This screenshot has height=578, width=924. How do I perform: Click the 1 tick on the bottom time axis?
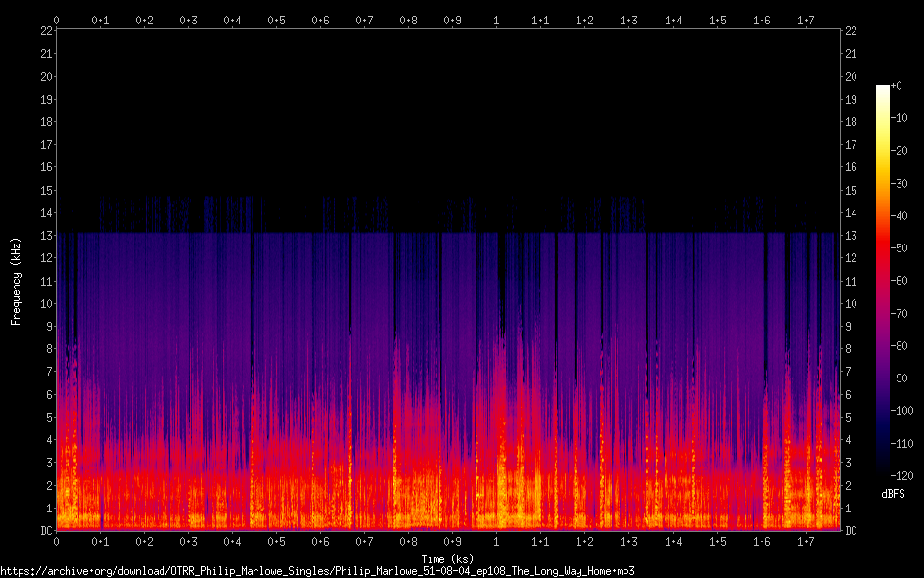(497, 542)
